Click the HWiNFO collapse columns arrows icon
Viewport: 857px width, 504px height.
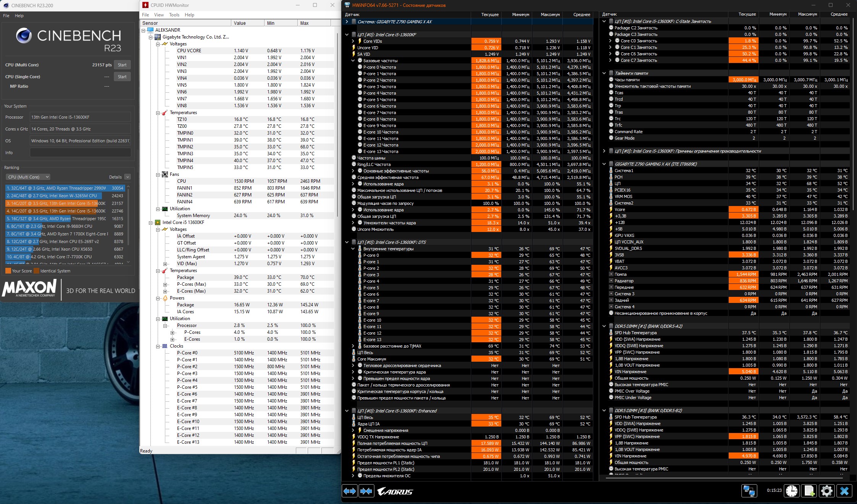(366, 491)
